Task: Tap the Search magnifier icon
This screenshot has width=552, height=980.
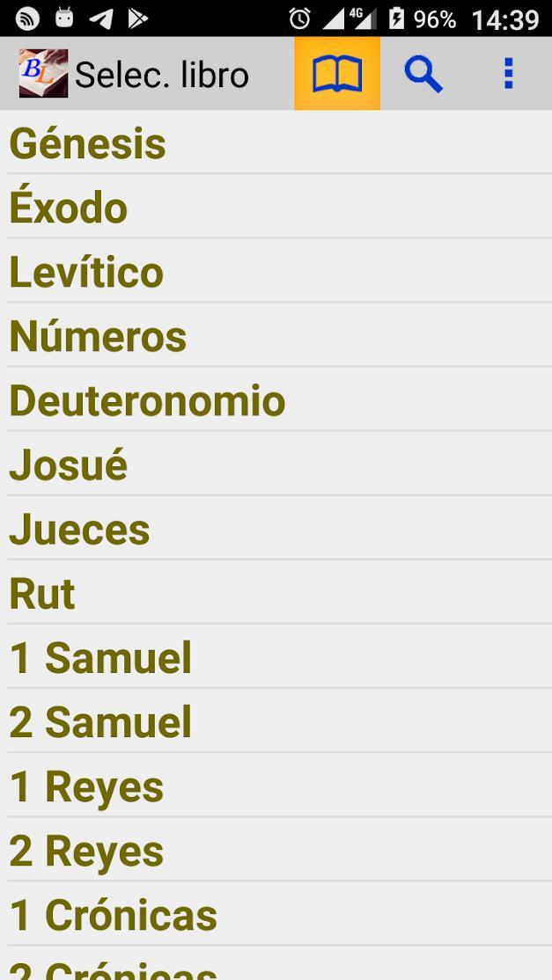Action: pyautogui.click(x=423, y=74)
